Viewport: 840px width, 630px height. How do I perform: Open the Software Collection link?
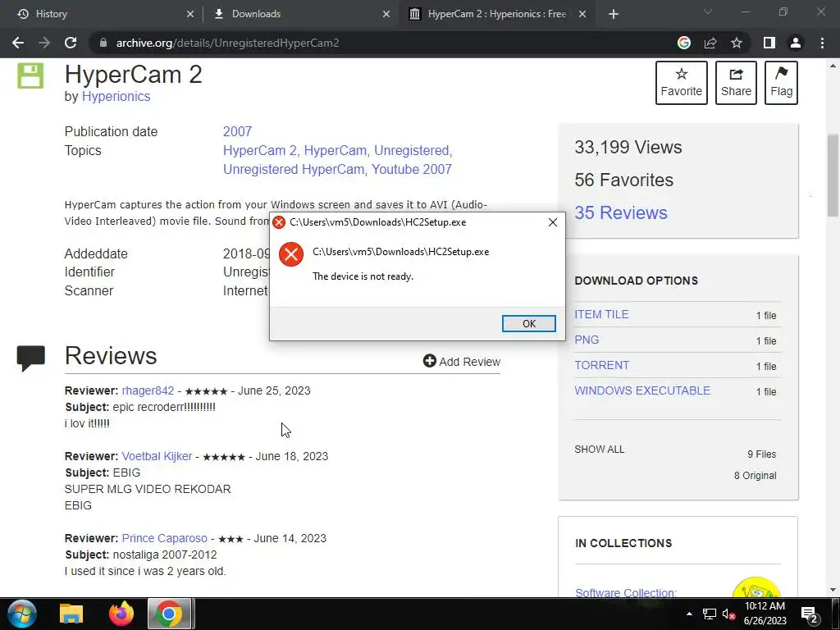pos(626,592)
